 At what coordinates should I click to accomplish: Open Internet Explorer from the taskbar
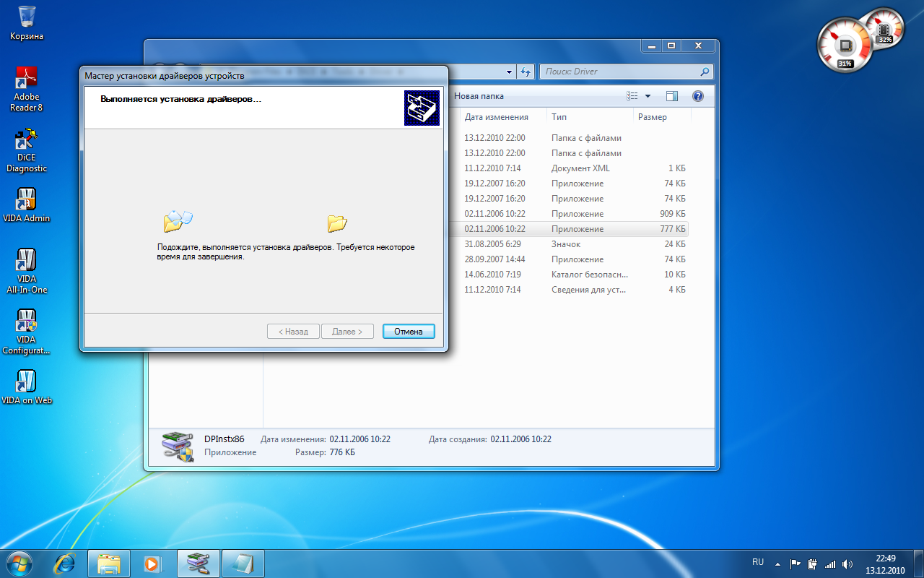[x=65, y=563]
